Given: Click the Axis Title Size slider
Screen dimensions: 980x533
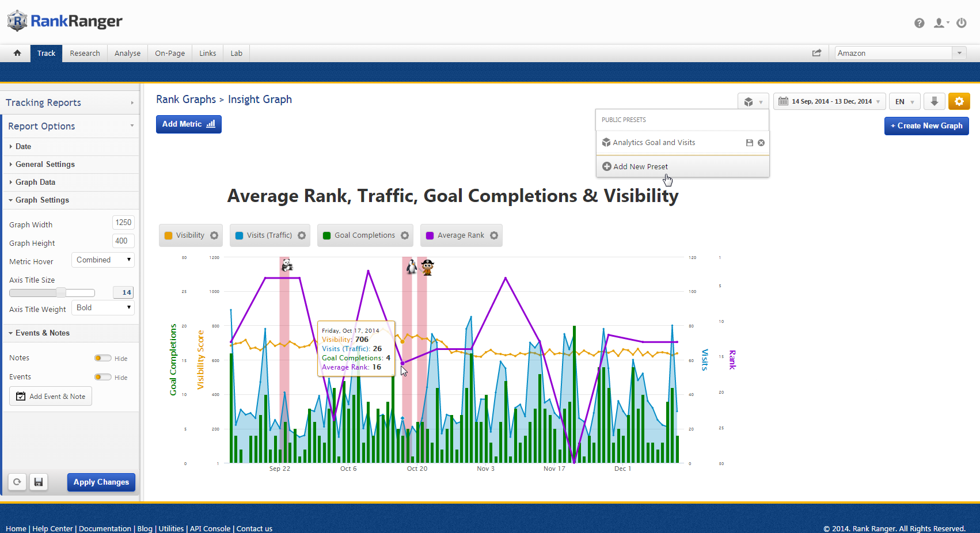Looking at the screenshot, I should click(x=52, y=293).
